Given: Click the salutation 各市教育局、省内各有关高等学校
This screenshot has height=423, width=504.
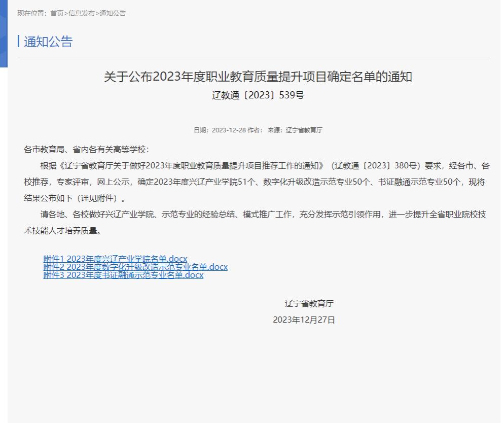Looking at the screenshot, I should 86,150.
